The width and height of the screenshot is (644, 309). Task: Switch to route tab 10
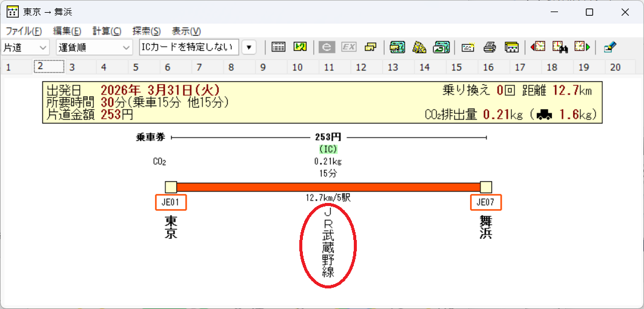coord(303,67)
